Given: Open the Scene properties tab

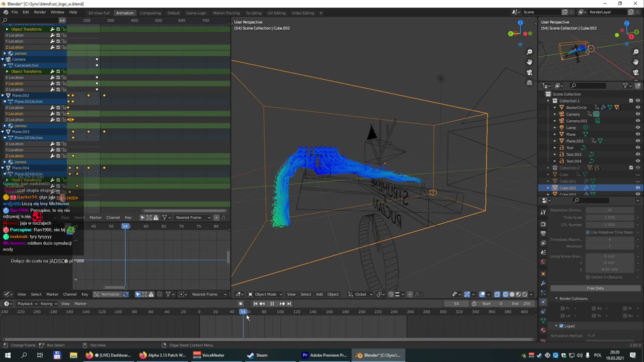Looking at the screenshot, I should [x=543, y=252].
